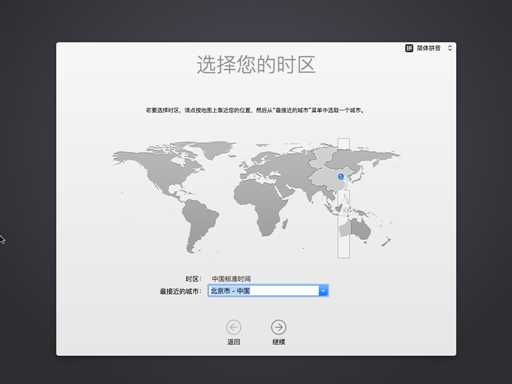The image size is (512, 384).
Task: Click the 最接近的城市 label
Action: pos(180,291)
